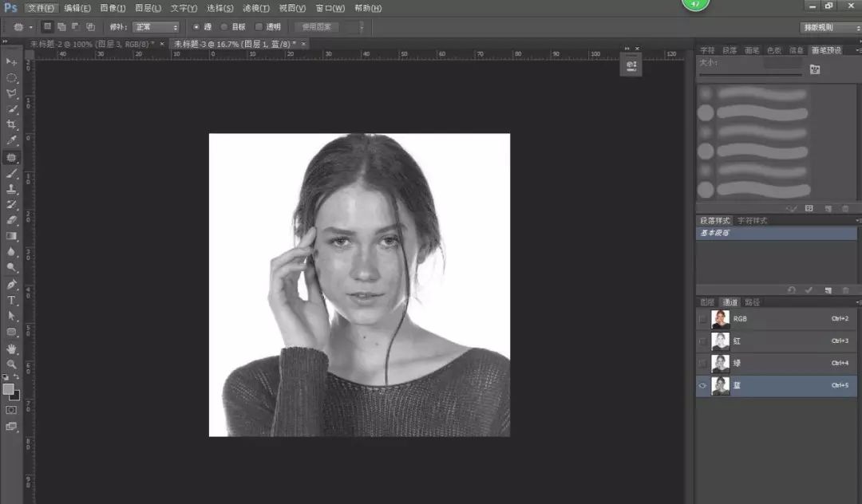Screen dimensions: 862x504
Task: Click the foreground color swatch
Action: tap(9, 389)
